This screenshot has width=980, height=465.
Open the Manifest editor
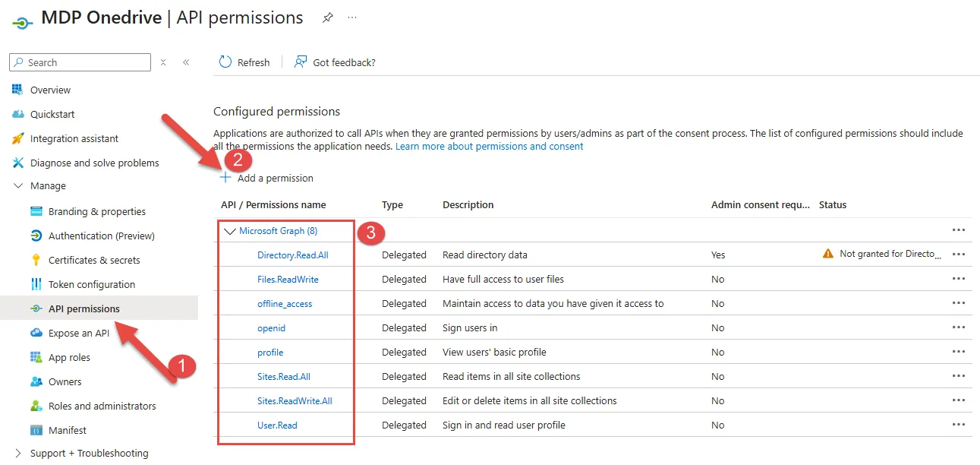pyautogui.click(x=68, y=430)
